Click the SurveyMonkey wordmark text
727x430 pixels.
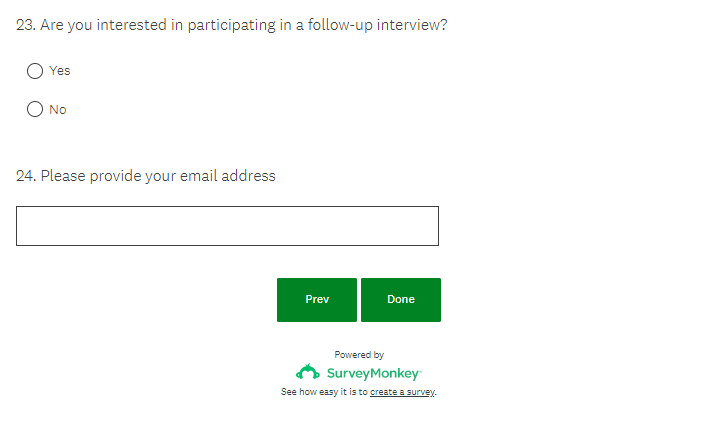tap(374, 373)
